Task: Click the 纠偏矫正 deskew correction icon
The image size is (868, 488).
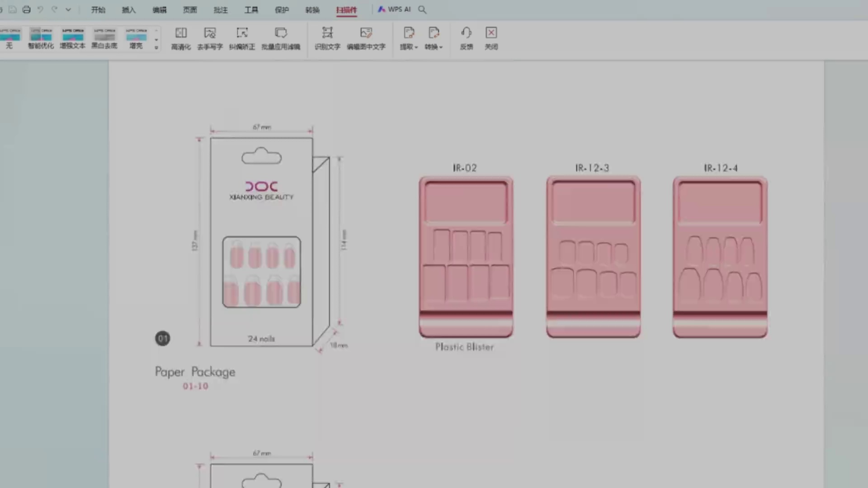Action: tap(242, 33)
